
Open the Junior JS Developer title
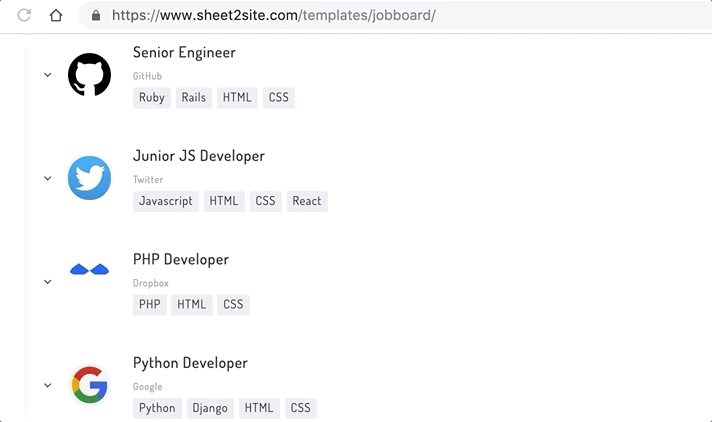click(198, 156)
